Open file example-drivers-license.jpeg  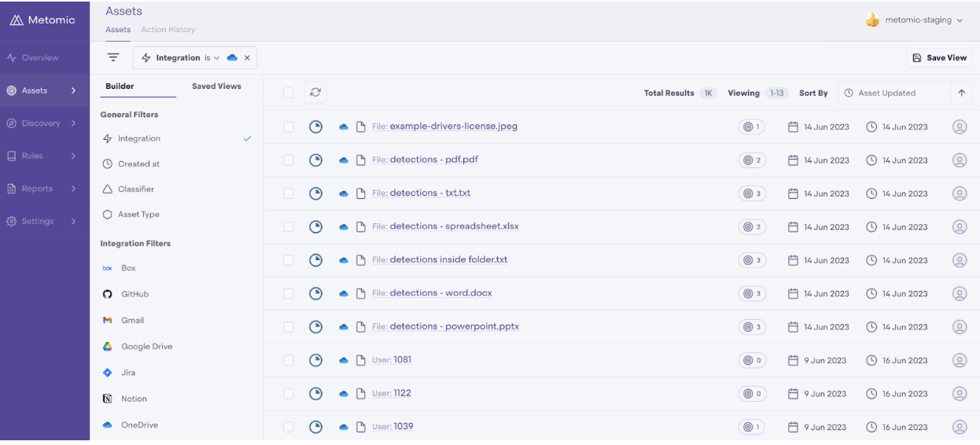click(x=444, y=126)
